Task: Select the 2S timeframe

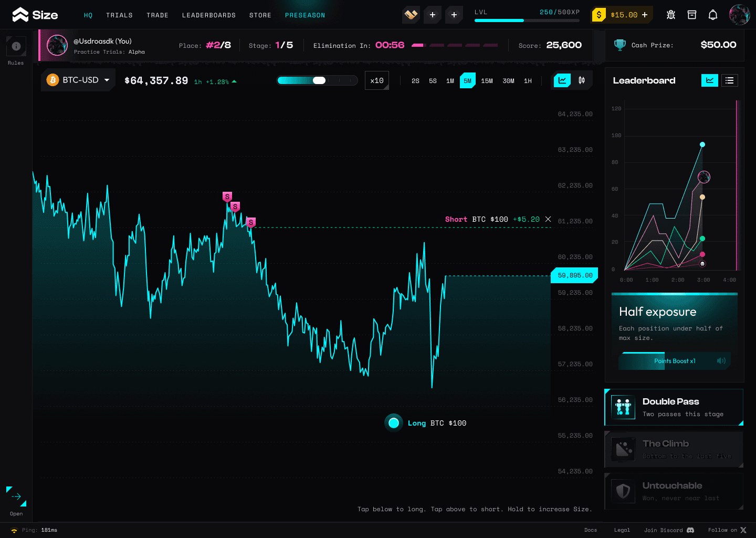Action: (415, 81)
